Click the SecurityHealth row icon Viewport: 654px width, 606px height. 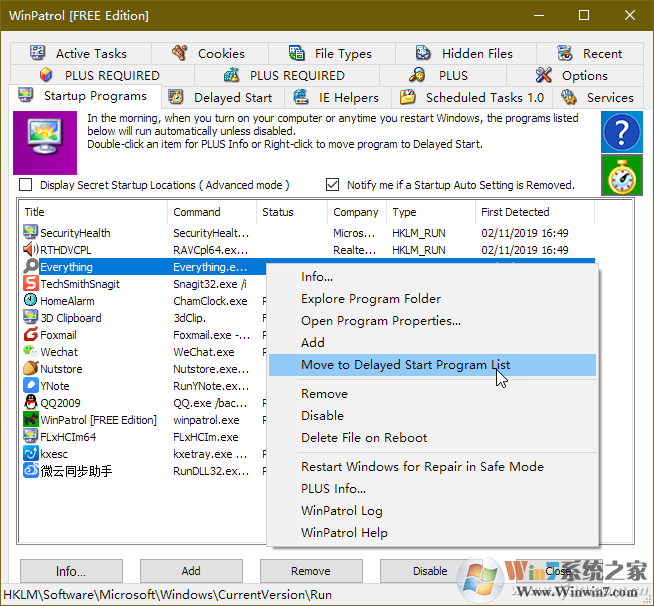[x=30, y=232]
